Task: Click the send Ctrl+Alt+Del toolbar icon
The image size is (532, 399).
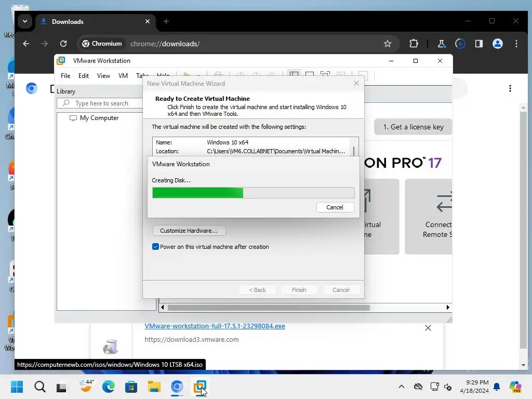Action: tap(218, 75)
